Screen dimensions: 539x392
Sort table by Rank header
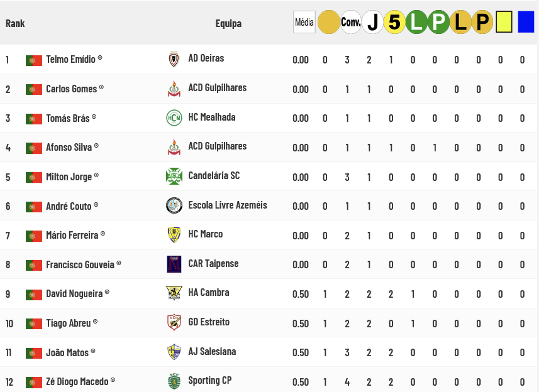pos(15,23)
